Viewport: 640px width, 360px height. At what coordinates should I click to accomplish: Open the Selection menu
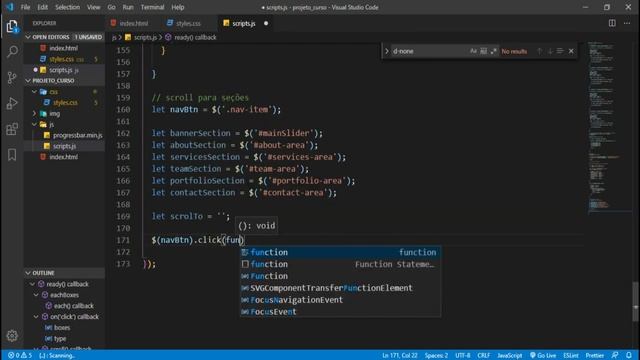coord(67,7)
